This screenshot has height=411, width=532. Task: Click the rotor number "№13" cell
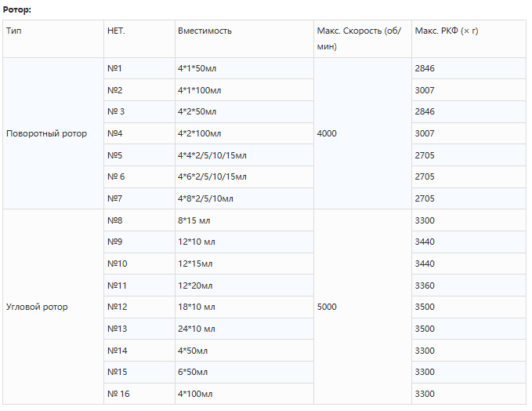pyautogui.click(x=117, y=329)
